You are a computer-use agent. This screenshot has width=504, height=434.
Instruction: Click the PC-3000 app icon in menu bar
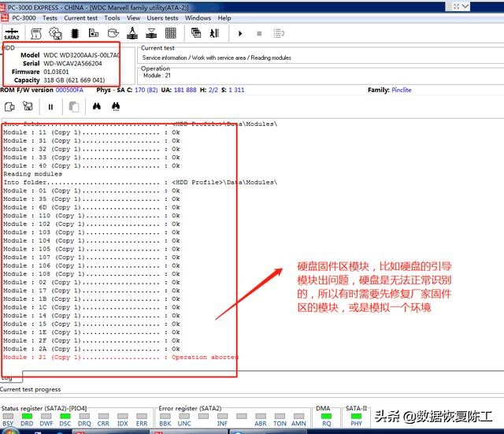4,18
